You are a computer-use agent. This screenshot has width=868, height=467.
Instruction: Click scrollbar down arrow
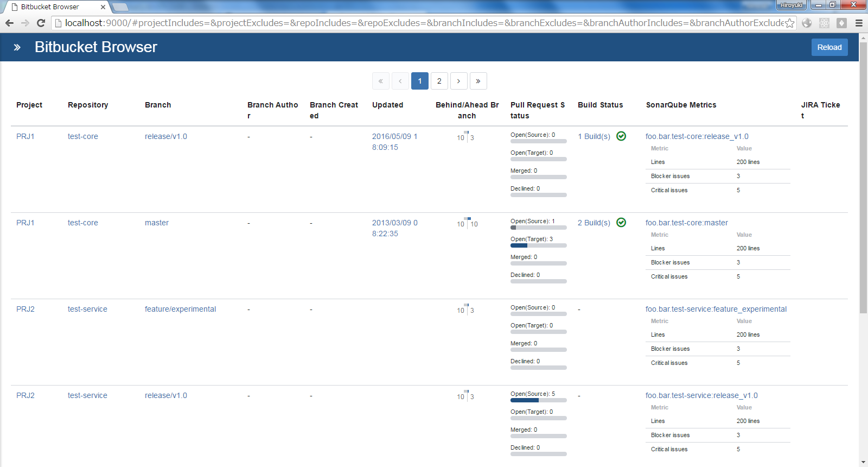pos(864,463)
